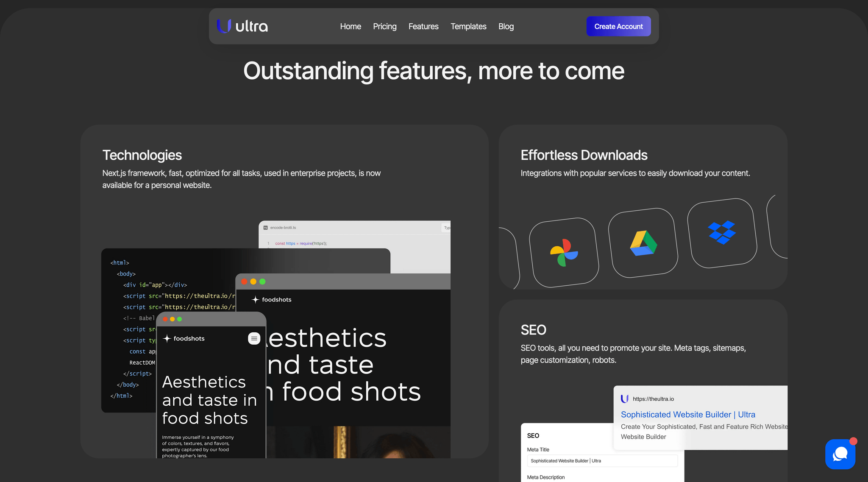Click foodshots star logo in desktop preview
The height and width of the screenshot is (482, 868).
(x=255, y=300)
